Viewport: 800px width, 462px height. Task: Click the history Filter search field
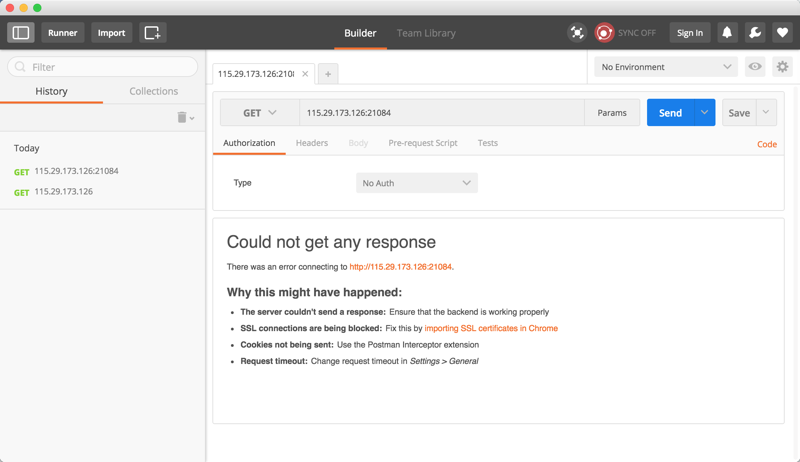(x=103, y=67)
